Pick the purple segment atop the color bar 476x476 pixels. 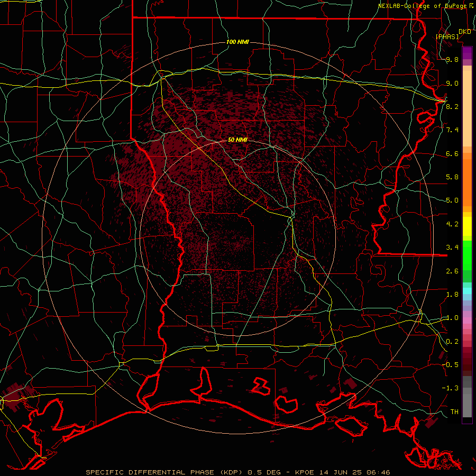[x=467, y=53]
